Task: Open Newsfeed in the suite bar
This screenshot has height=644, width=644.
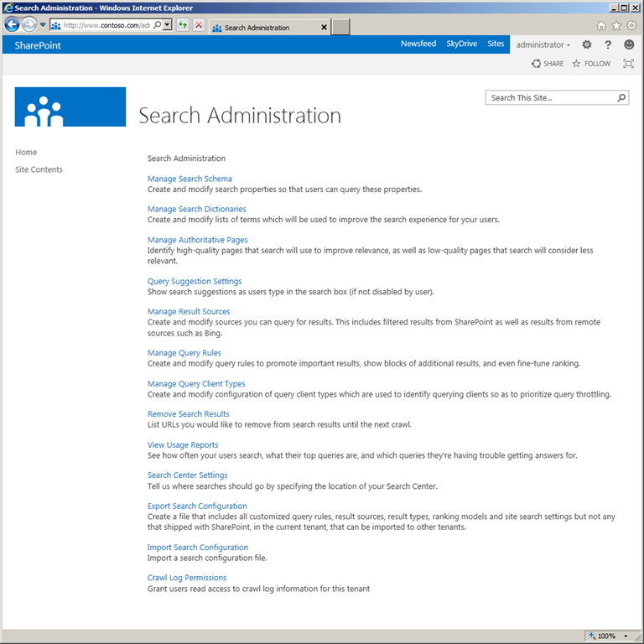Action: [418, 44]
